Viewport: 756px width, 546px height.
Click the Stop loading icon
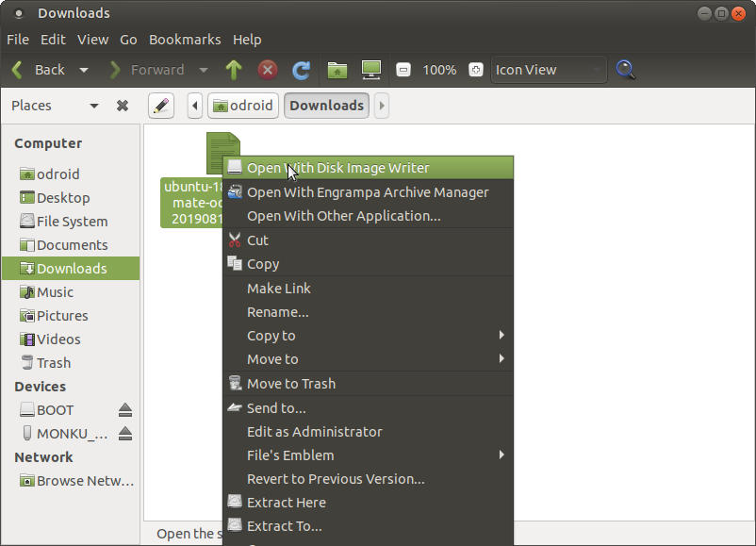[268, 70]
